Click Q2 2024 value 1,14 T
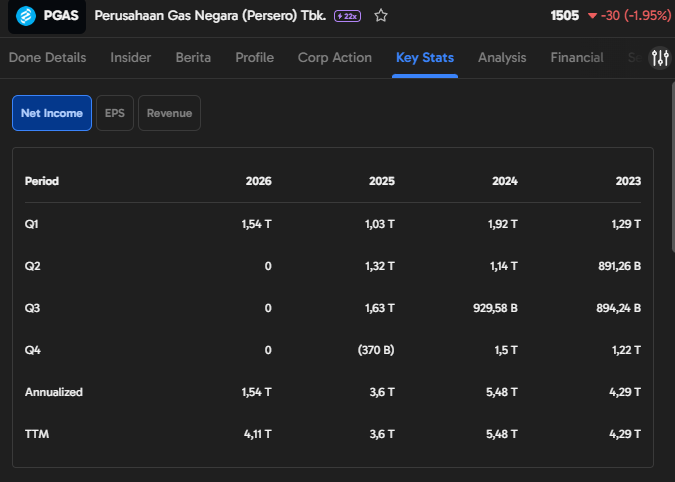 coord(504,266)
